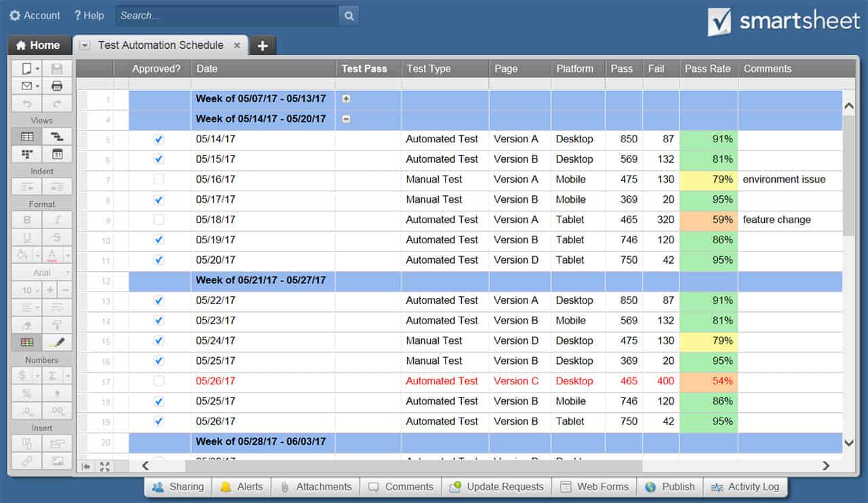Switch to Gantt view
Image resolution: width=868 pixels, height=503 pixels.
(57, 136)
